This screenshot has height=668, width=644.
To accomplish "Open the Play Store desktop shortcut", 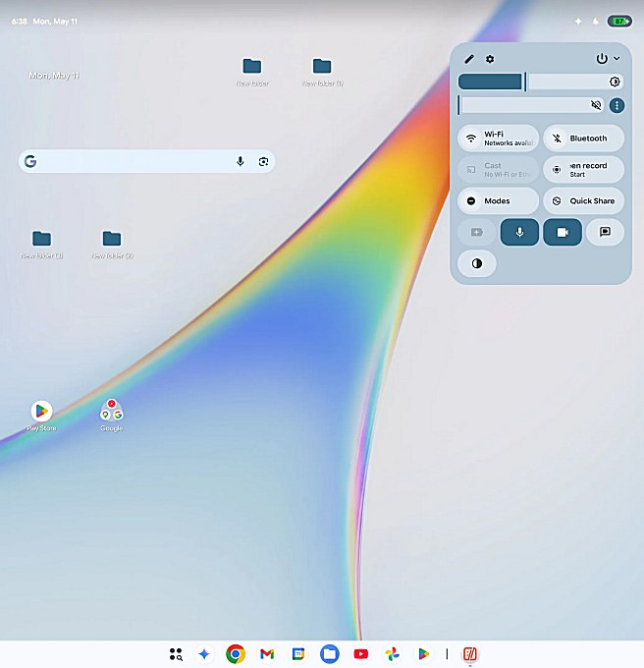I will coord(41,416).
